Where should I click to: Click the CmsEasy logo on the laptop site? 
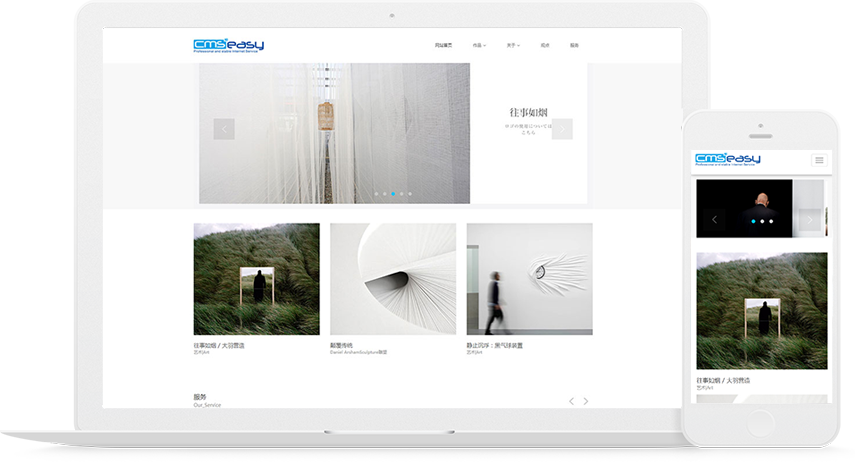(228, 45)
